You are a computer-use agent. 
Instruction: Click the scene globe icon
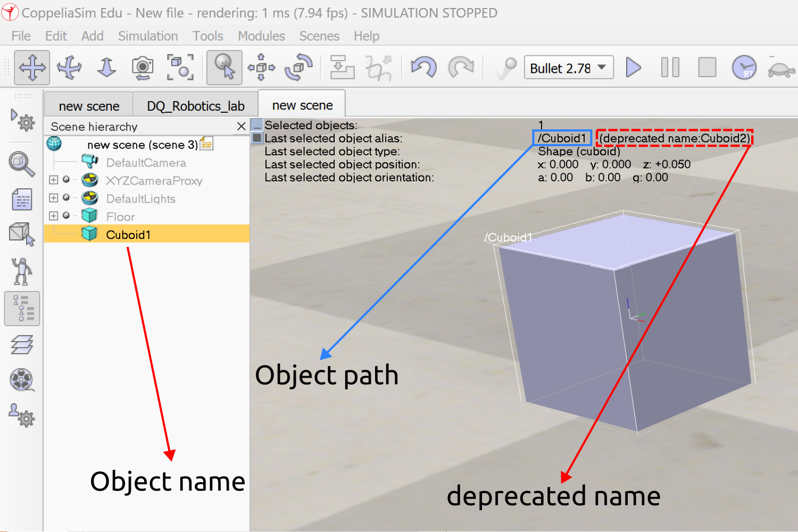pyautogui.click(x=54, y=144)
